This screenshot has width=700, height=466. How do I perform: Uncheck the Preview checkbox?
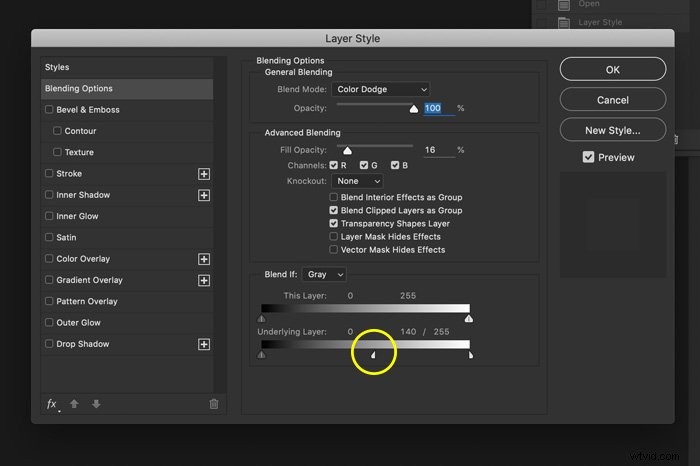coord(588,157)
